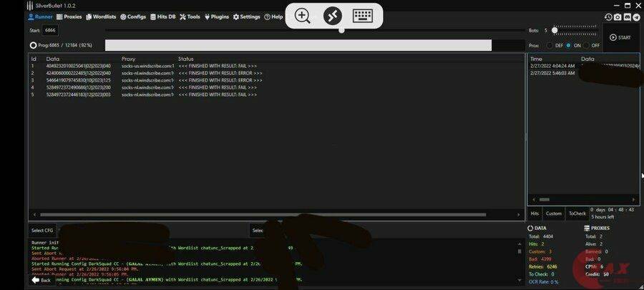Image resolution: width=644 pixels, height=290 pixels.
Task: Click the '5 hours left' time estimate
Action: tap(602, 217)
